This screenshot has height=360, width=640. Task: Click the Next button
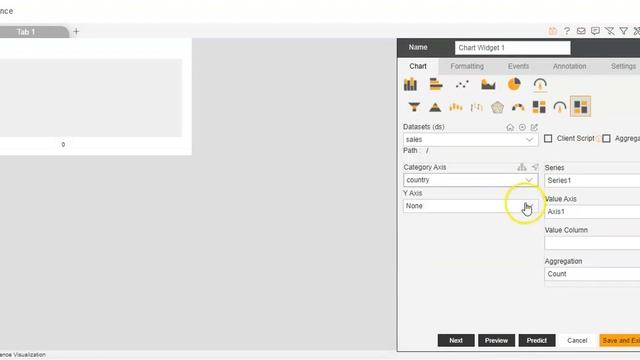coord(456,340)
